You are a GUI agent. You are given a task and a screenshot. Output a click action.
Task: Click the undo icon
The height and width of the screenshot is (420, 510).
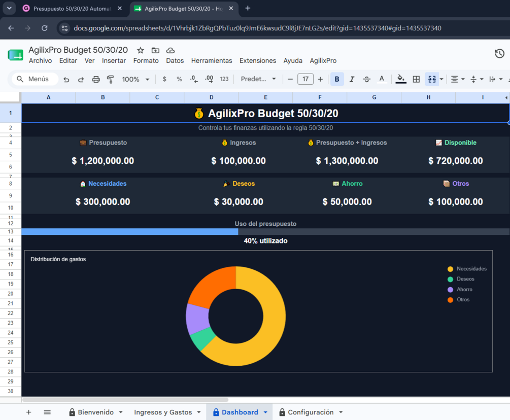(66, 79)
